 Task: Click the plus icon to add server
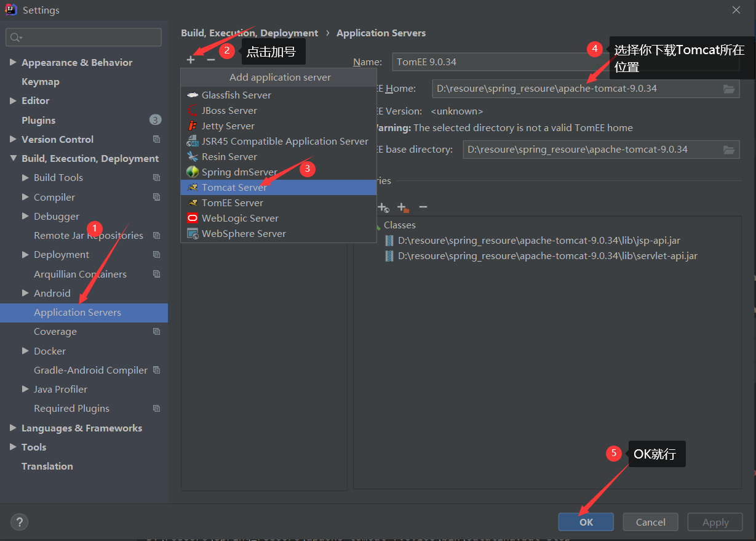191,60
